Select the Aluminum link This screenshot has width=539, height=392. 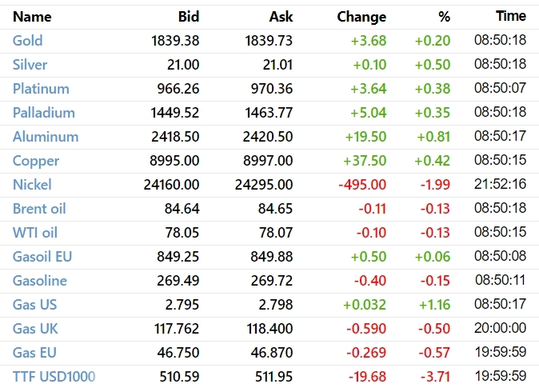click(46, 137)
